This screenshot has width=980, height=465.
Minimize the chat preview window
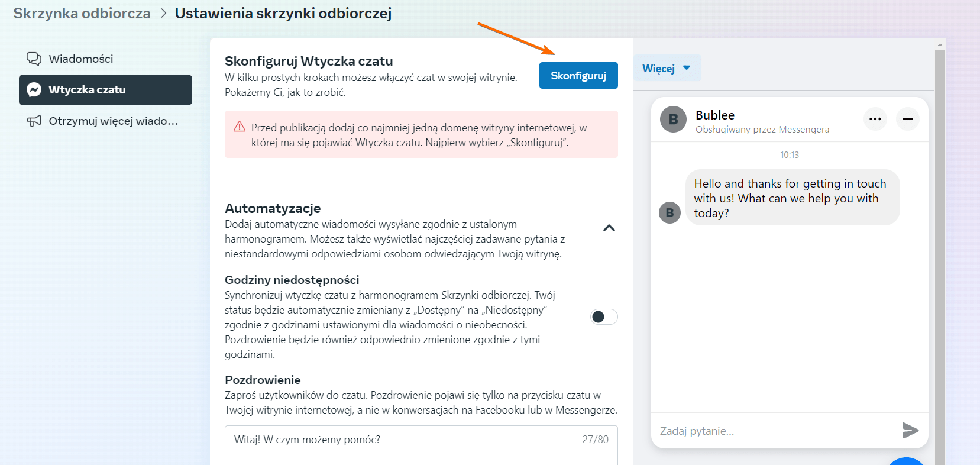pyautogui.click(x=907, y=119)
